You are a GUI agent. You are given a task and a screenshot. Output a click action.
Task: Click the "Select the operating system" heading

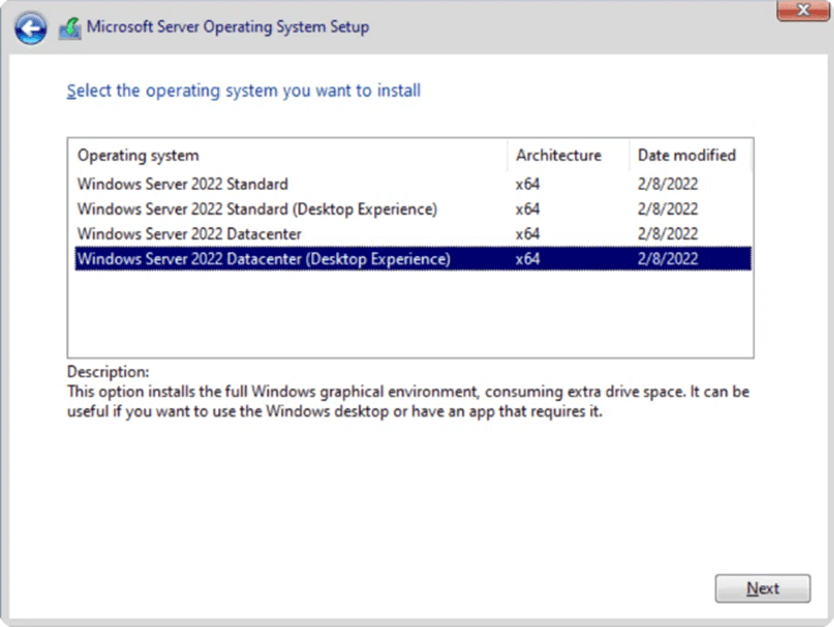tap(243, 91)
